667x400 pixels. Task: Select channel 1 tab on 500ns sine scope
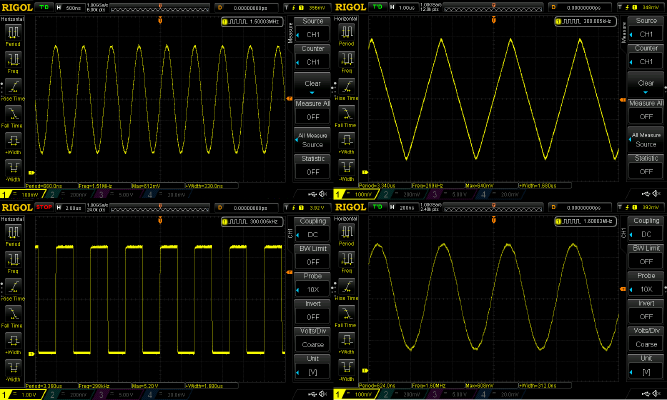22,195
